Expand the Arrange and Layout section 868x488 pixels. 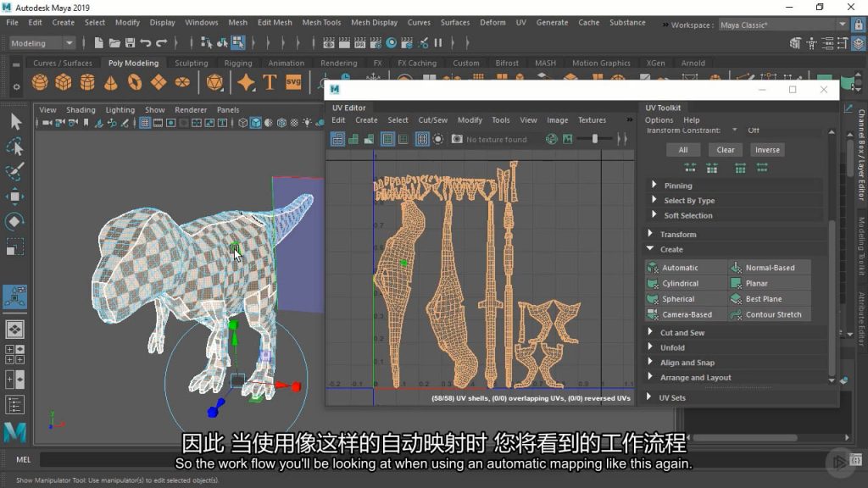tap(734, 377)
